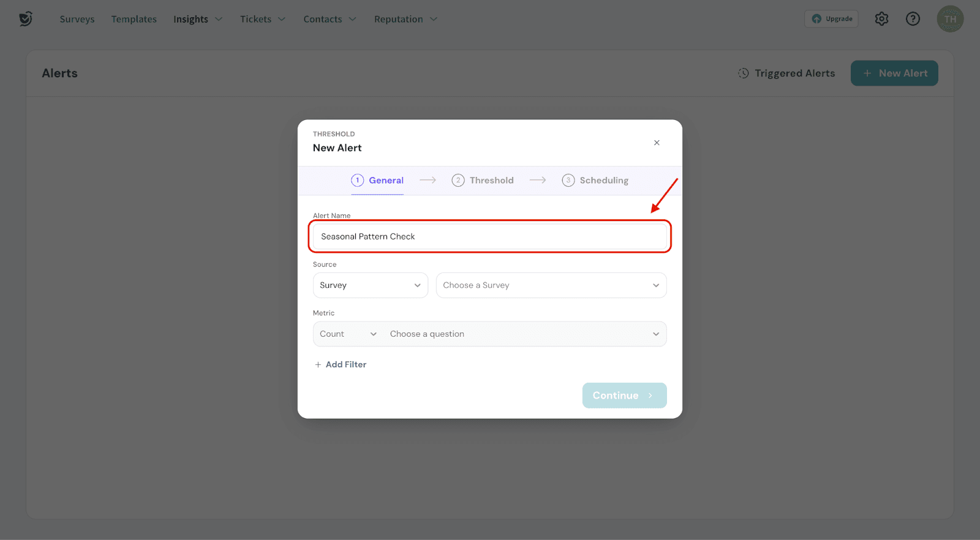Click the Upgrade button

pos(831,19)
